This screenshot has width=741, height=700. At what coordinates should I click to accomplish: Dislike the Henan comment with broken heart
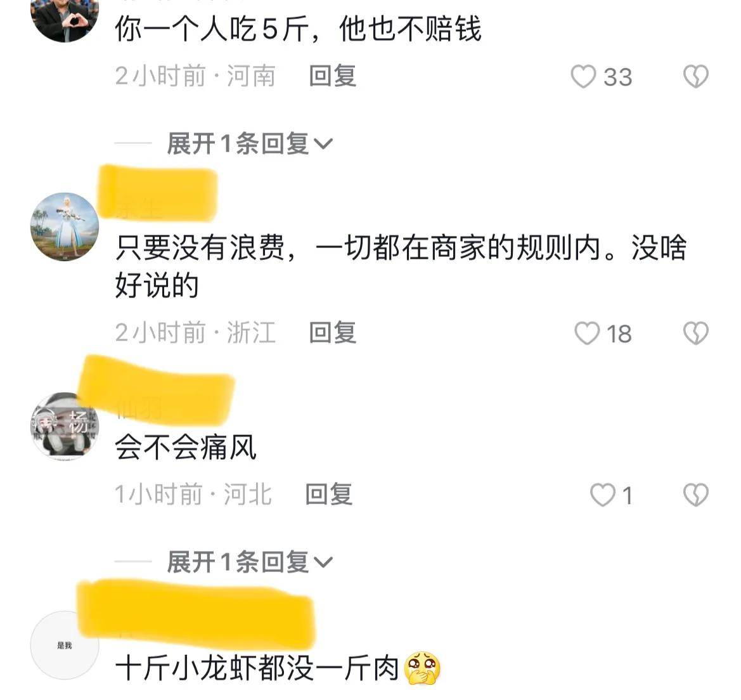tap(695, 77)
